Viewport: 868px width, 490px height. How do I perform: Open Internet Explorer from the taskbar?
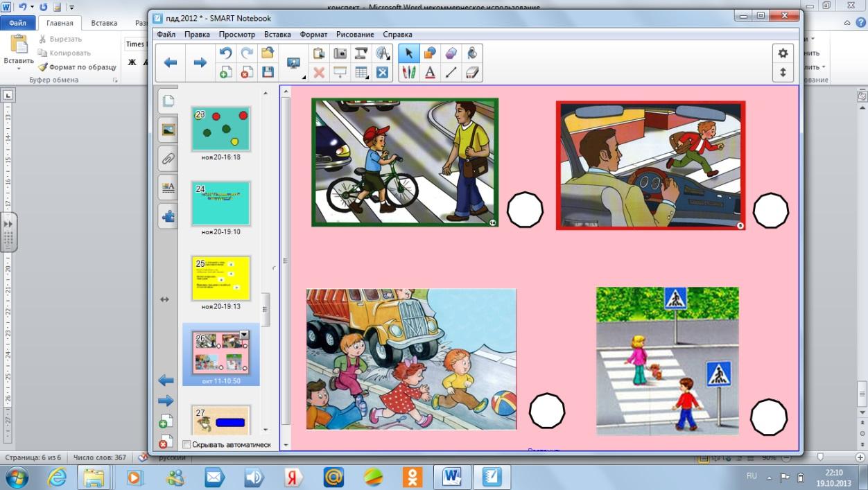click(x=57, y=477)
